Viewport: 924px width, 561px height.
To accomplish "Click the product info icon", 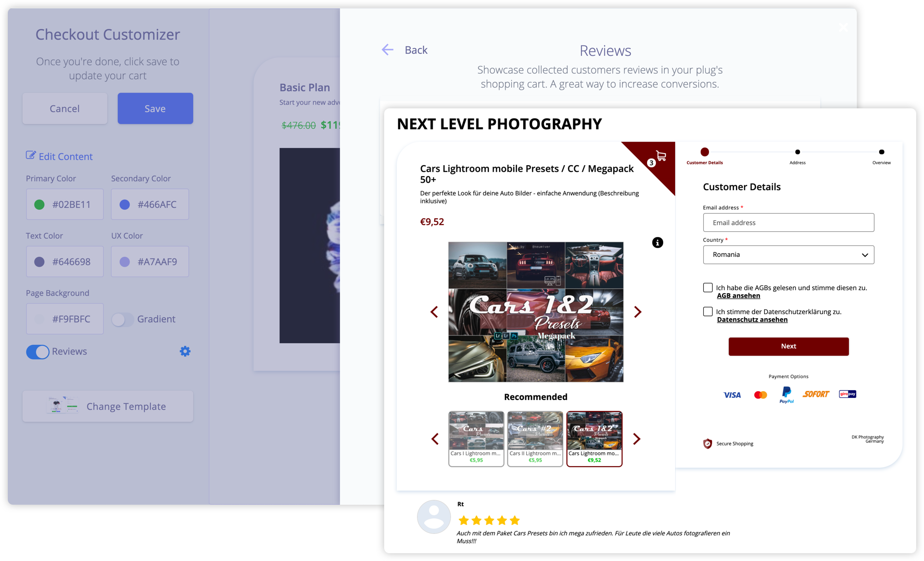I will click(657, 243).
